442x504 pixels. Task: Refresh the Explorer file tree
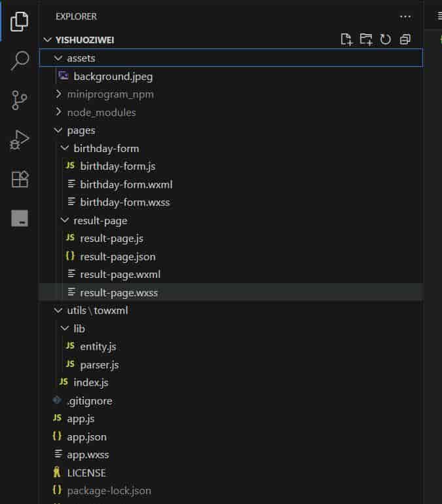(386, 39)
